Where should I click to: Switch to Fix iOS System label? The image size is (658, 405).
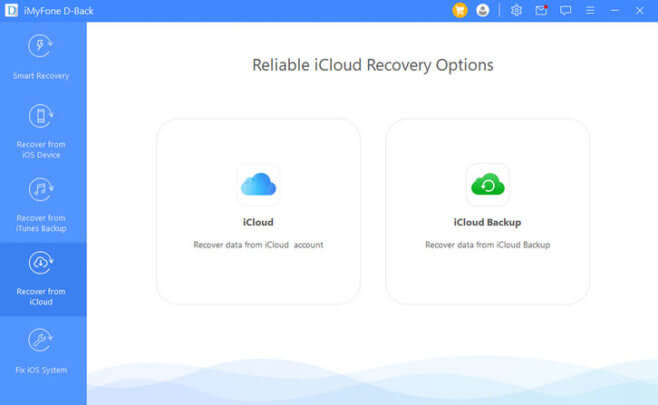[x=41, y=370]
